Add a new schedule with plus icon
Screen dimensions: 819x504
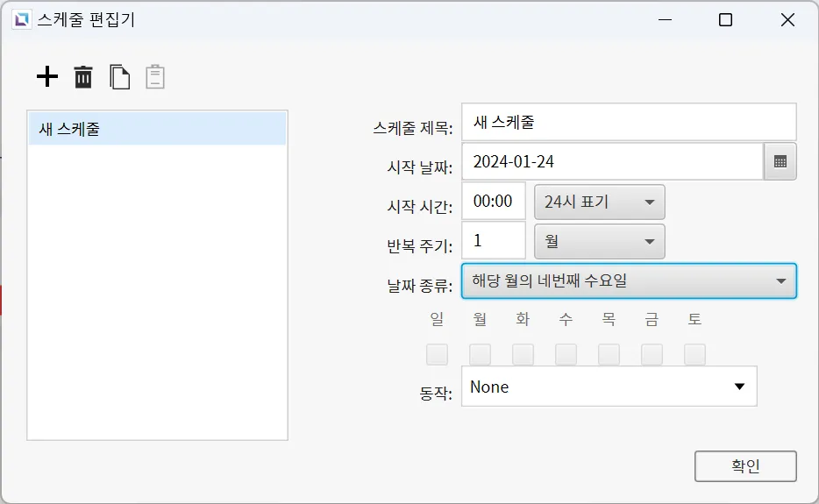pos(47,77)
